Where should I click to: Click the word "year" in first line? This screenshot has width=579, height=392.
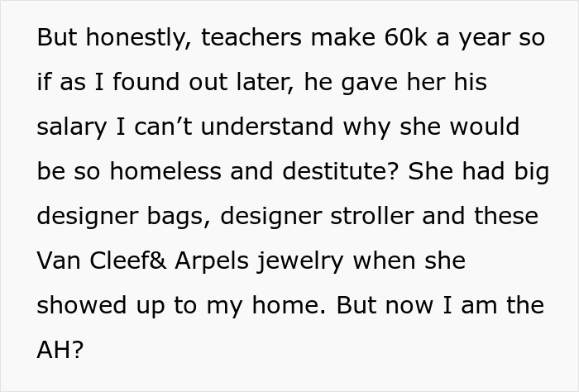pyautogui.click(x=480, y=39)
